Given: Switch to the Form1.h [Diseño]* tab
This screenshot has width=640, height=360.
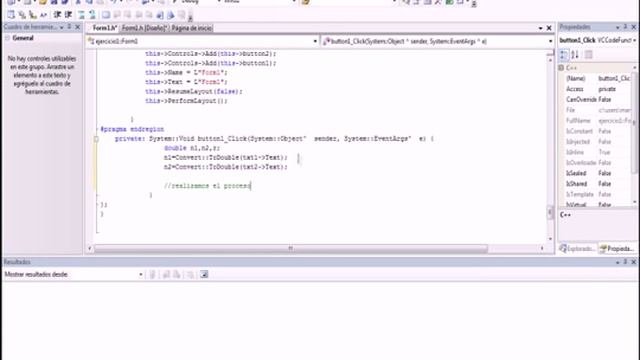Looking at the screenshot, I should click(x=144, y=28).
